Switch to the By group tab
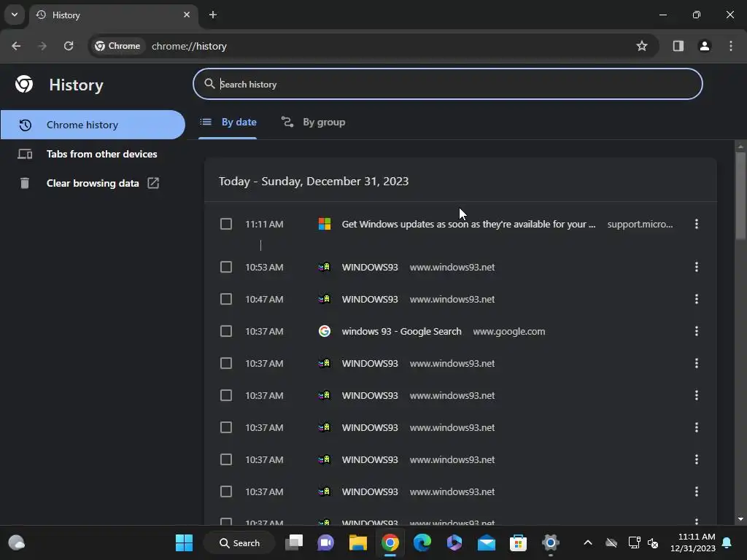Screen dimensions: 747x560 tap(313, 122)
